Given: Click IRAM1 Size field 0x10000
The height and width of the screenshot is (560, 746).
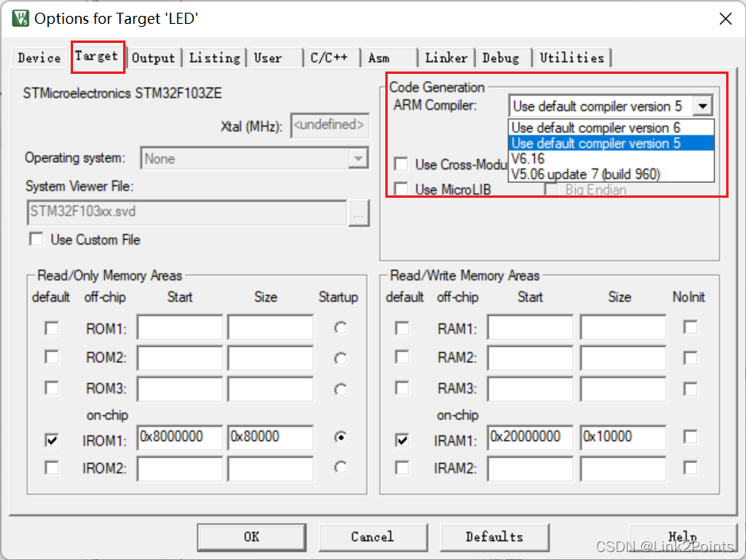Looking at the screenshot, I should [623, 437].
